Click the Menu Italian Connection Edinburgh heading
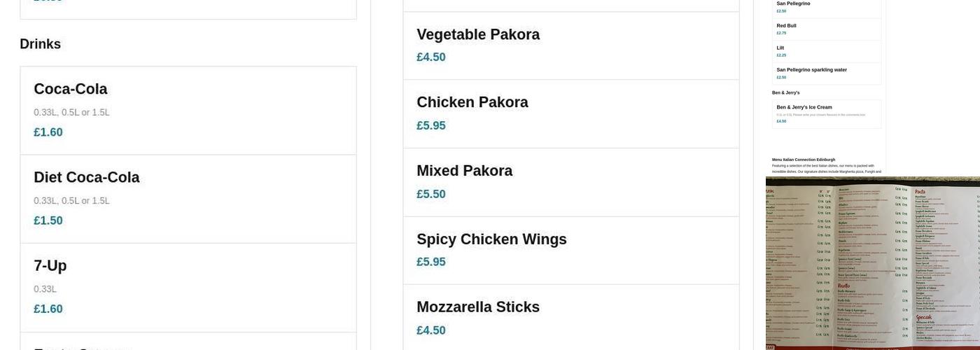This screenshot has height=350, width=980. coord(804,160)
